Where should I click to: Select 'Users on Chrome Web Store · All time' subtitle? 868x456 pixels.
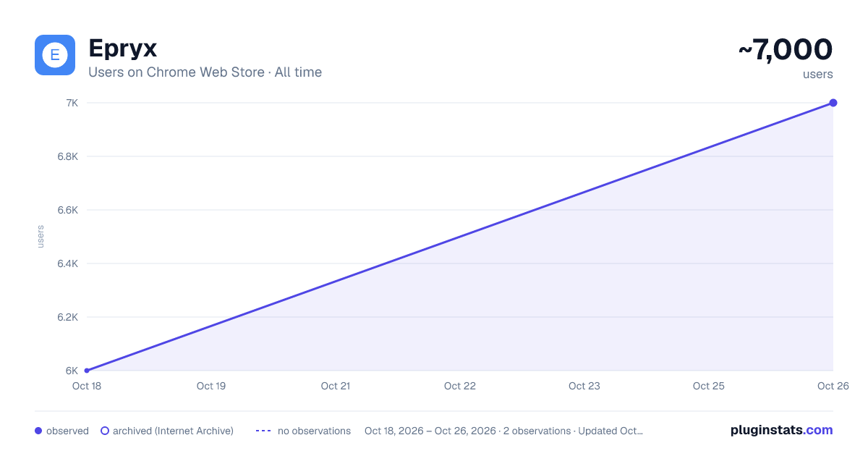point(205,72)
